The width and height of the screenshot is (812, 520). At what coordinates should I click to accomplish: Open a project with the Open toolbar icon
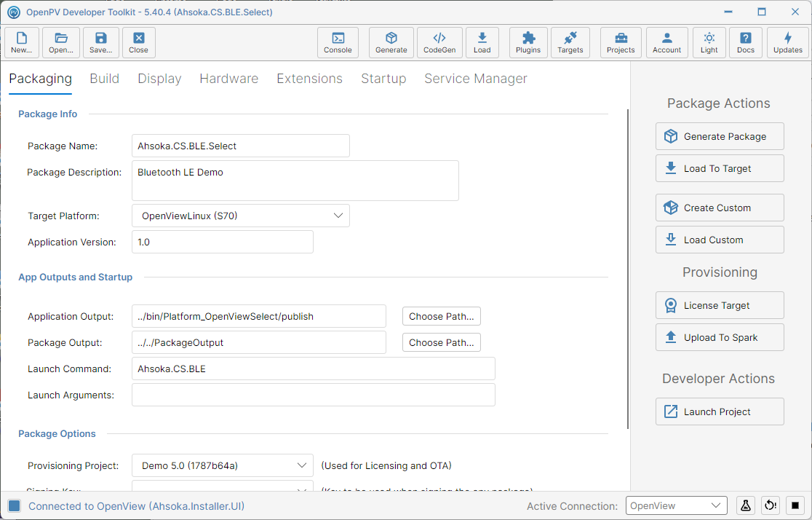point(61,42)
